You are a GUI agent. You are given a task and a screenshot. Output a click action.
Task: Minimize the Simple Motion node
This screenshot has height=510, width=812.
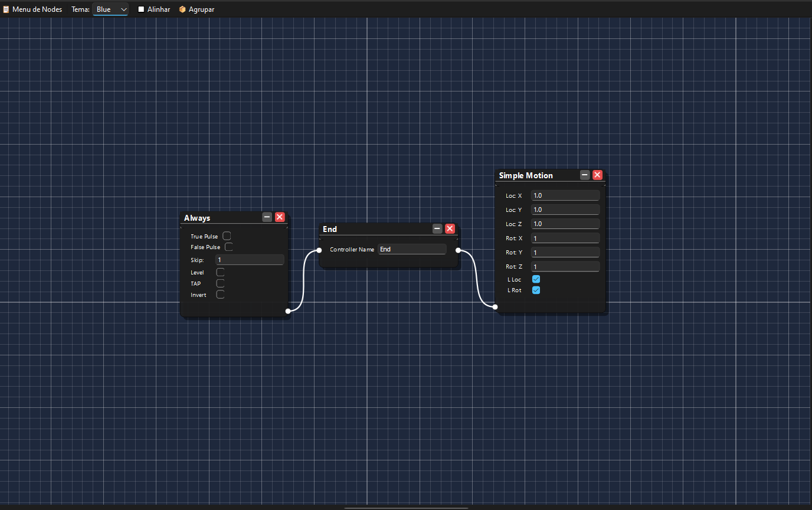coord(585,175)
